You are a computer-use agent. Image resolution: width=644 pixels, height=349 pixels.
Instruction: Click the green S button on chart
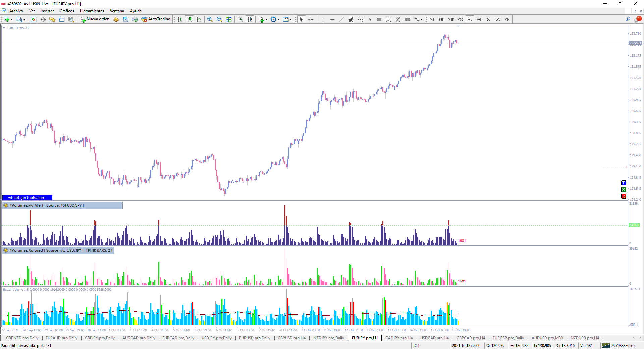coord(624,190)
